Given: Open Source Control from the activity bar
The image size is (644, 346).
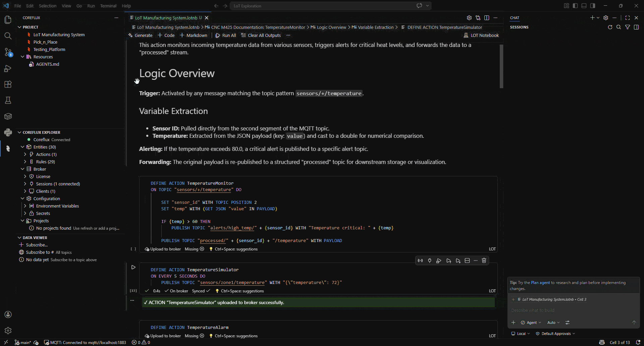Looking at the screenshot, I should (x=8, y=52).
